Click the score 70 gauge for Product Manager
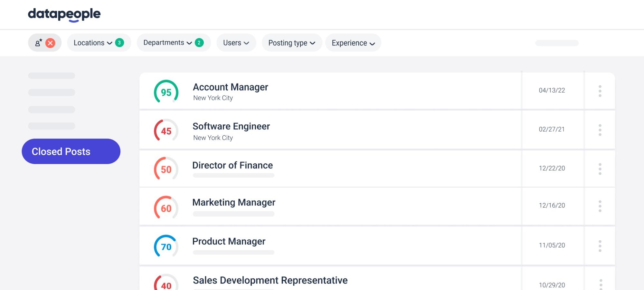 click(x=166, y=247)
